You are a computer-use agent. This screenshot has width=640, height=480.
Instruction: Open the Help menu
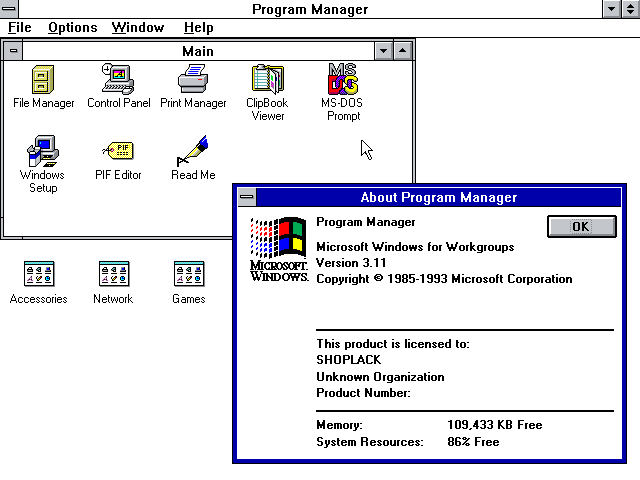click(198, 28)
